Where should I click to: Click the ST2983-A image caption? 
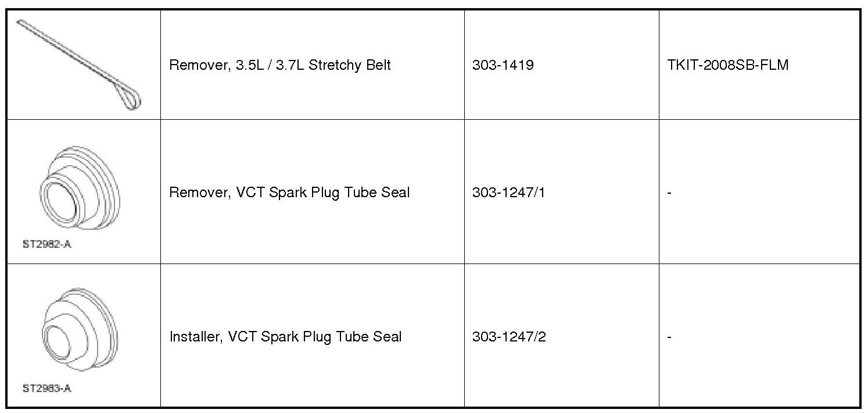pos(47,389)
